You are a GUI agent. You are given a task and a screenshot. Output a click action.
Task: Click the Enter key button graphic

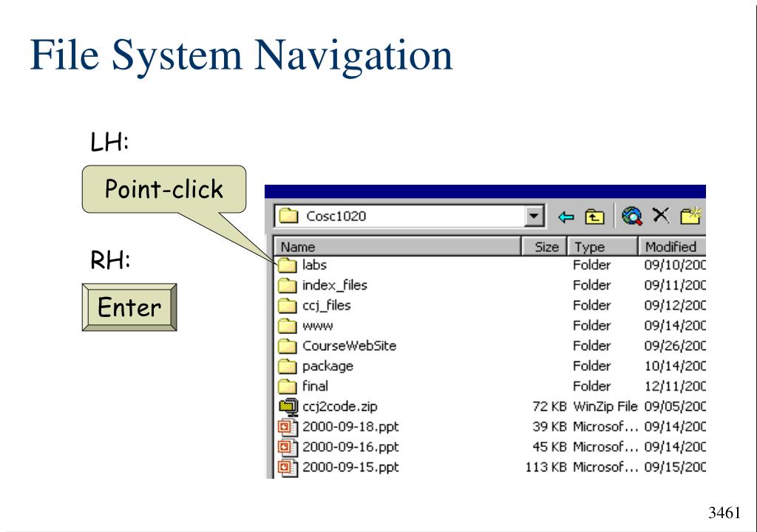pyautogui.click(x=129, y=307)
